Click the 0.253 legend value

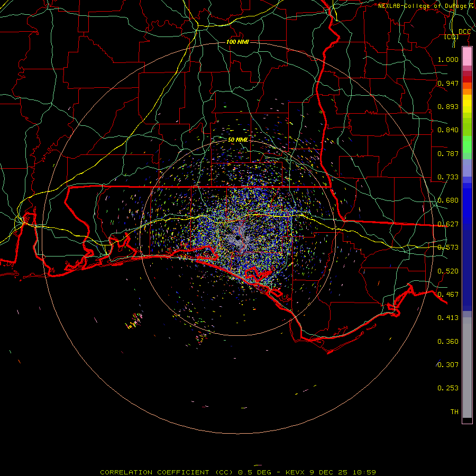click(x=448, y=388)
